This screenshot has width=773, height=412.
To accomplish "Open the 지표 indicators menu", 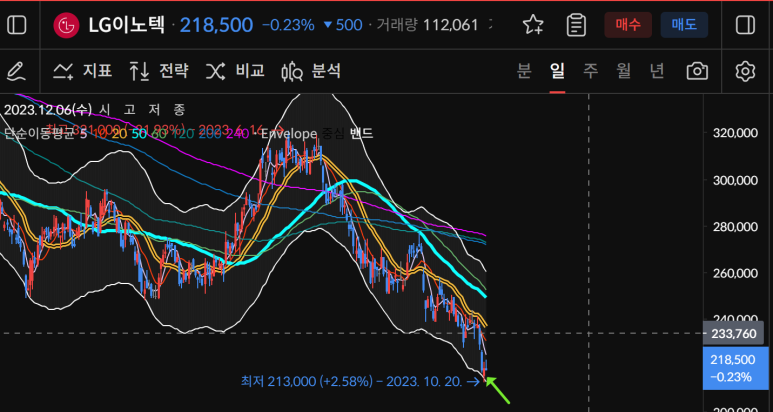I will click(x=82, y=72).
